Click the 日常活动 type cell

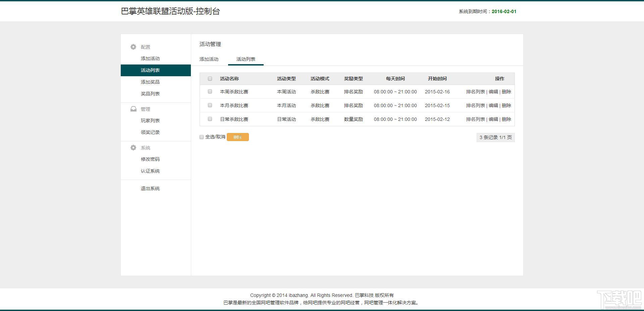[286, 119]
